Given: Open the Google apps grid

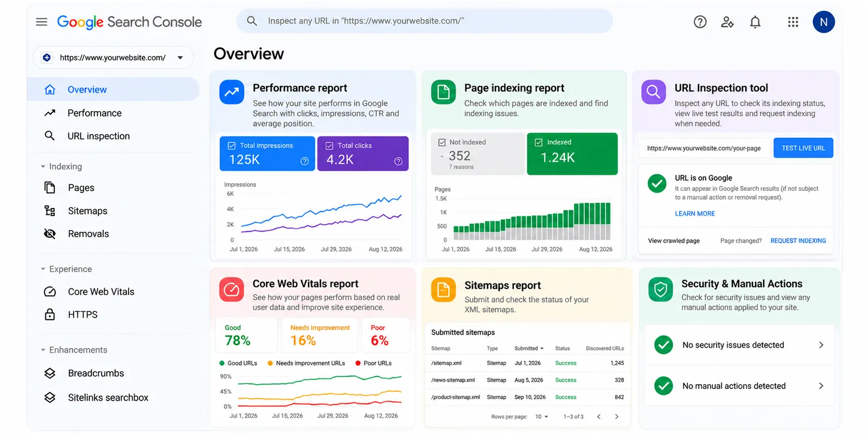Looking at the screenshot, I should pos(793,22).
